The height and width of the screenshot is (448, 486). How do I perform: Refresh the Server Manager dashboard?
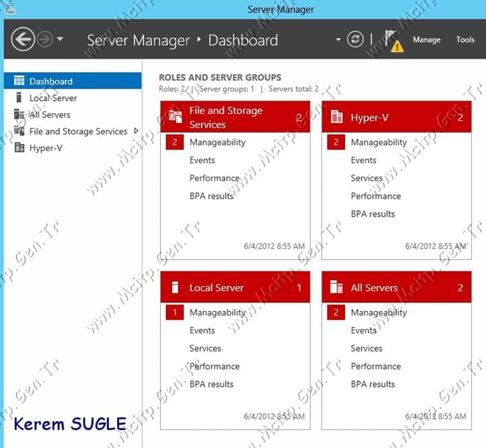(x=355, y=39)
